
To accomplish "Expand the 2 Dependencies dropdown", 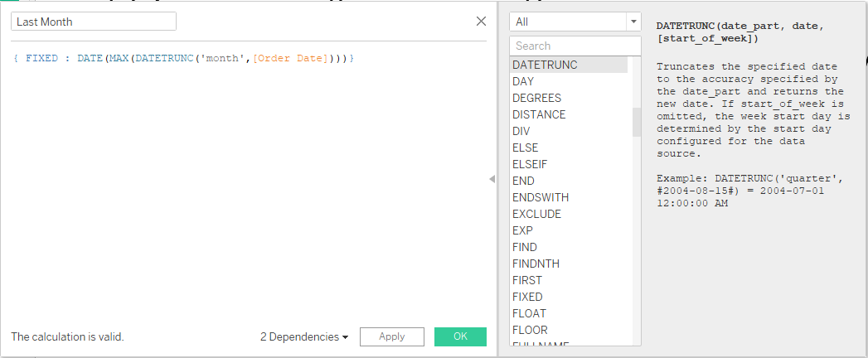I will tap(303, 336).
